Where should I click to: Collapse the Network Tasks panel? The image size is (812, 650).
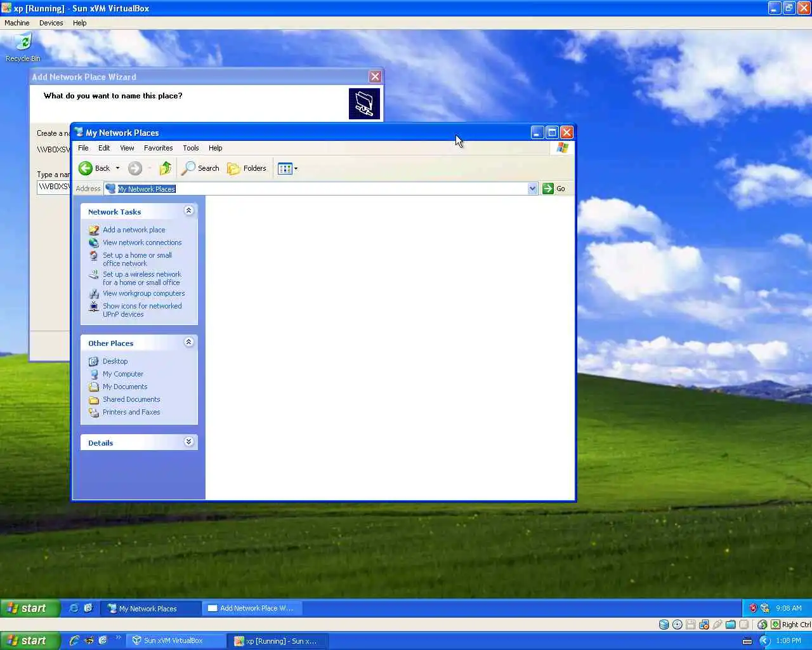pyautogui.click(x=188, y=211)
